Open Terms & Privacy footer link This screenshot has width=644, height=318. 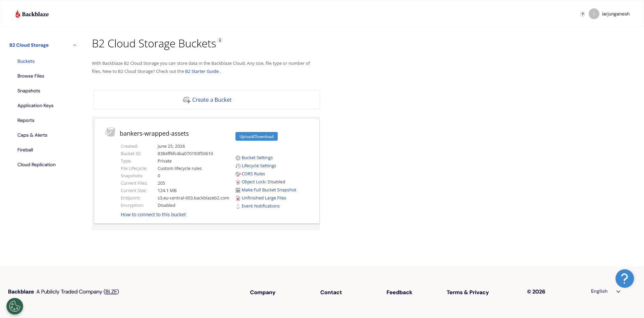click(x=468, y=292)
